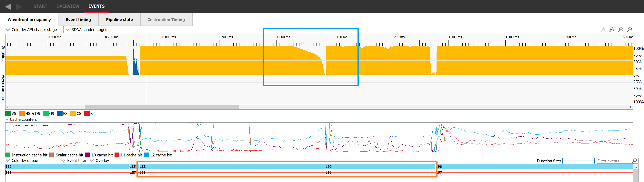This screenshot has width=644, height=182.
Task: Click the back navigation arrow button
Action: 9,6
